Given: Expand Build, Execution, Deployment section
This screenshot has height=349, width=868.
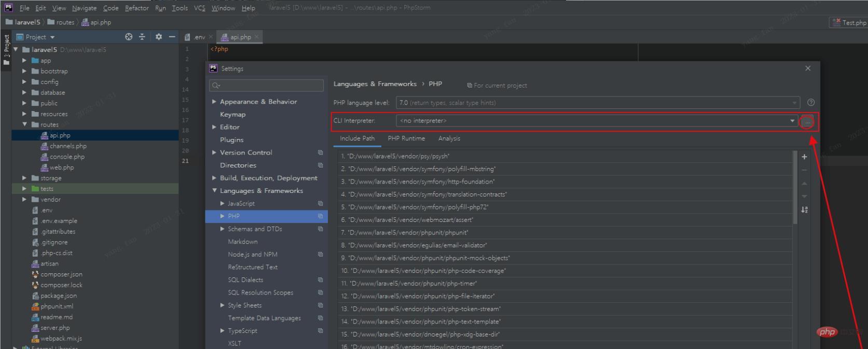Looking at the screenshot, I should click(214, 178).
